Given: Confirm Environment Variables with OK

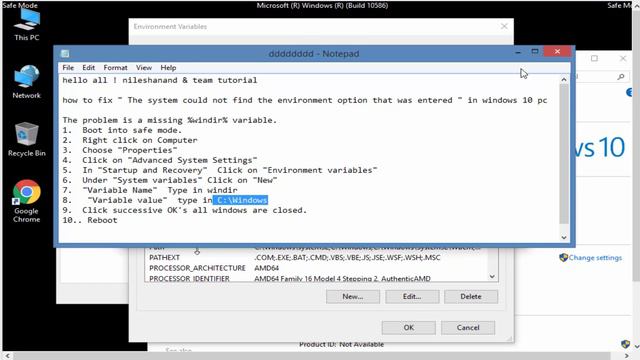Looking at the screenshot, I should point(409,328).
